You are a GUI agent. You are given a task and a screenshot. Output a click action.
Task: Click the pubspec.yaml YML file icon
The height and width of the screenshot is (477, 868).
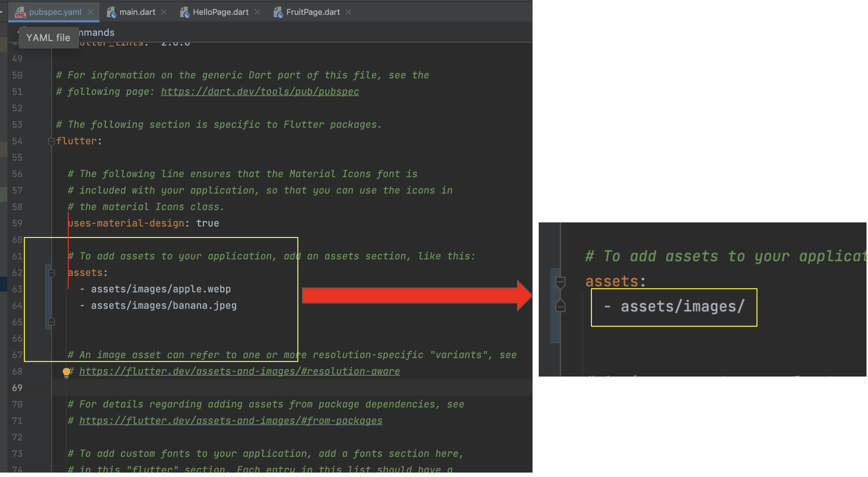pyautogui.click(x=20, y=12)
